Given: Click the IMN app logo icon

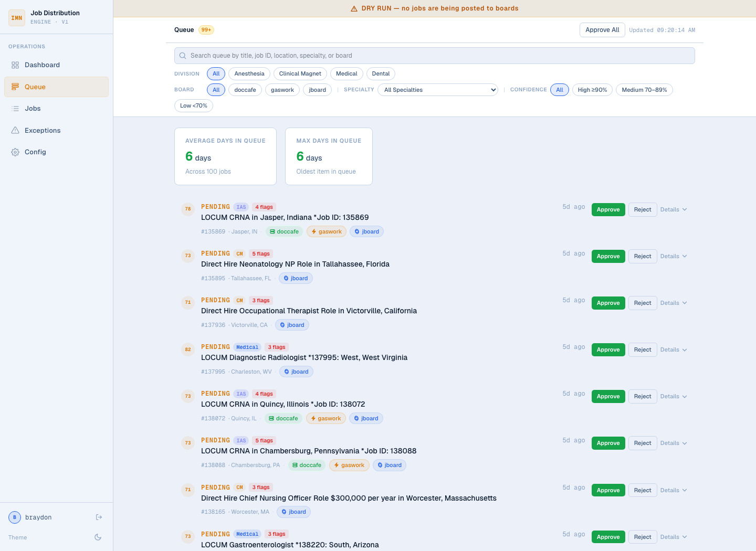Looking at the screenshot, I should point(17,18).
